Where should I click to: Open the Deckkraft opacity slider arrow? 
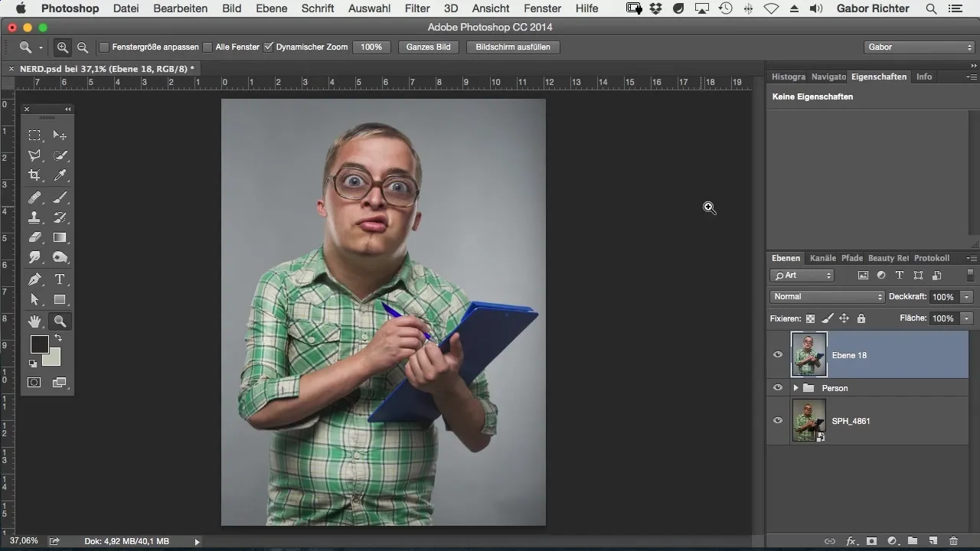pos(968,297)
